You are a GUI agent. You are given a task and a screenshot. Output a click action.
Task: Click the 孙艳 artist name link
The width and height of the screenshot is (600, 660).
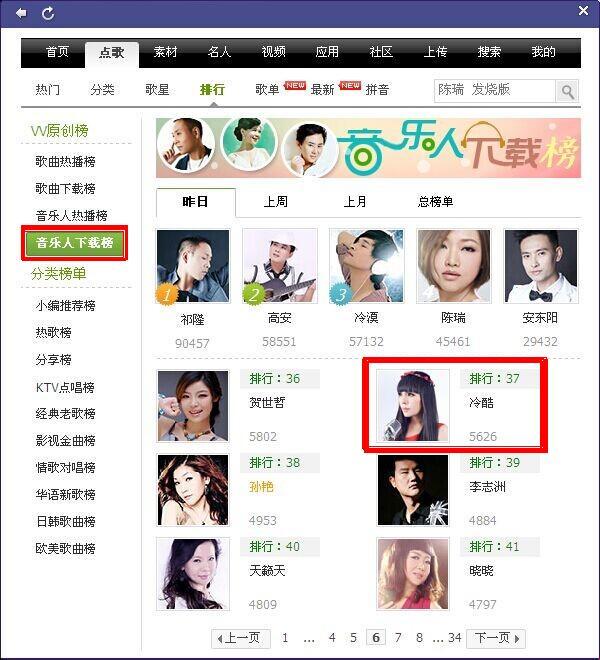coord(261,487)
